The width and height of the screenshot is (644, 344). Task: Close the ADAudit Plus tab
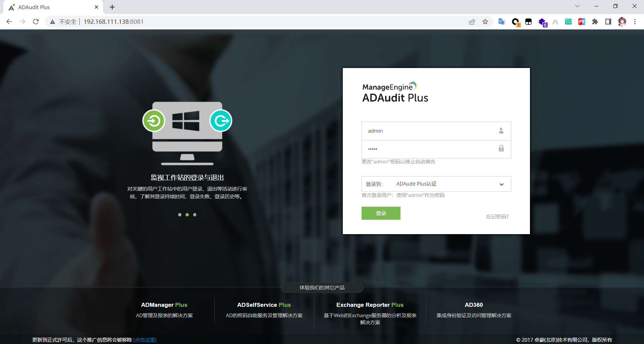coord(97,7)
